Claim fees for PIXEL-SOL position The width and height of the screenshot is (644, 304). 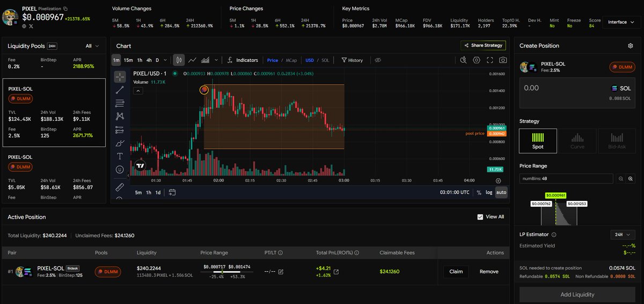coord(456,272)
